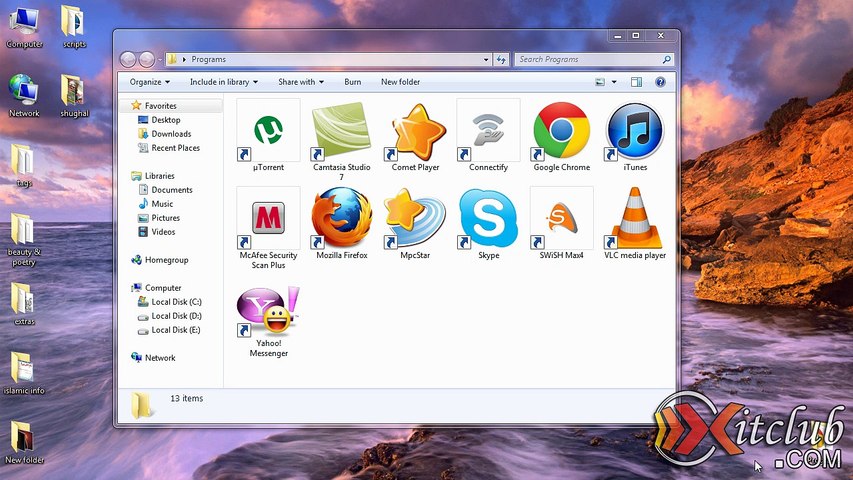Click the extras folder on desktop

click(23, 304)
